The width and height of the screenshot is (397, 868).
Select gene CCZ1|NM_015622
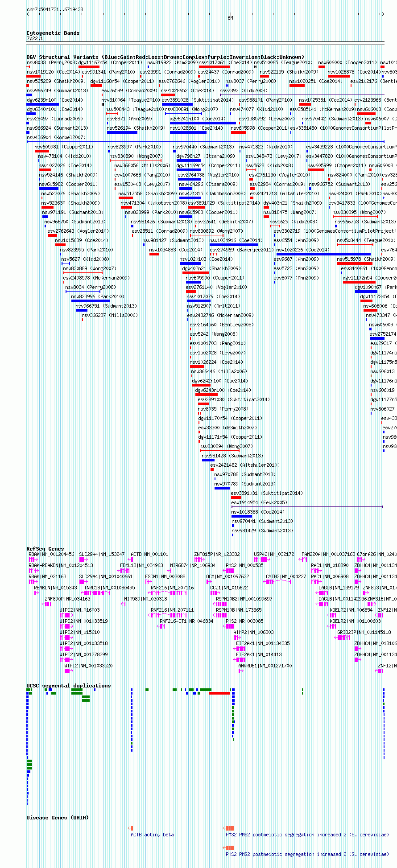coord(229,588)
